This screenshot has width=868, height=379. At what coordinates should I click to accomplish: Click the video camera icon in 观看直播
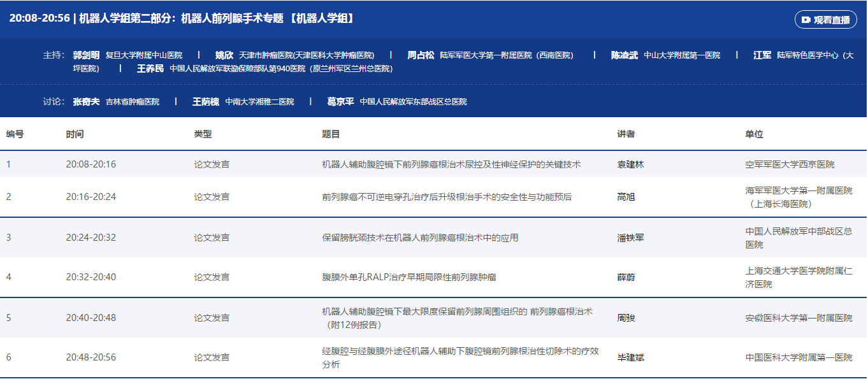click(806, 20)
